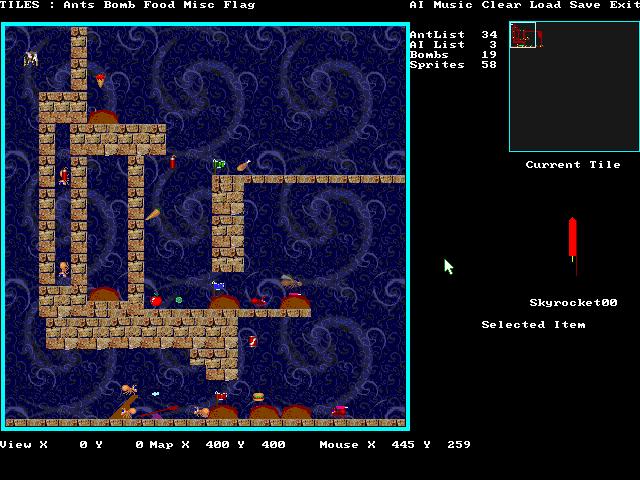Select the red and pink item at bottom right
Image resolution: width=640 pixels, height=480 pixels.
340,411
